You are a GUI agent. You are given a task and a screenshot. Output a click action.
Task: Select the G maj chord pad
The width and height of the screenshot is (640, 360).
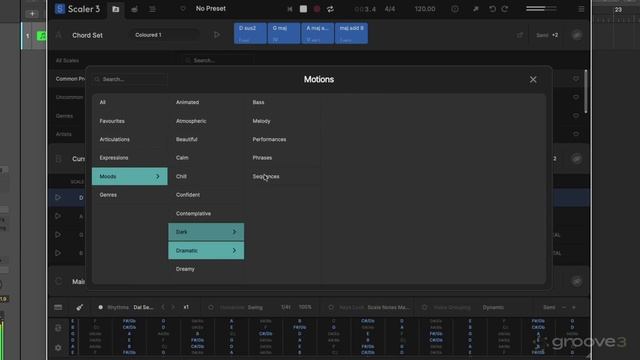pyautogui.click(x=284, y=33)
